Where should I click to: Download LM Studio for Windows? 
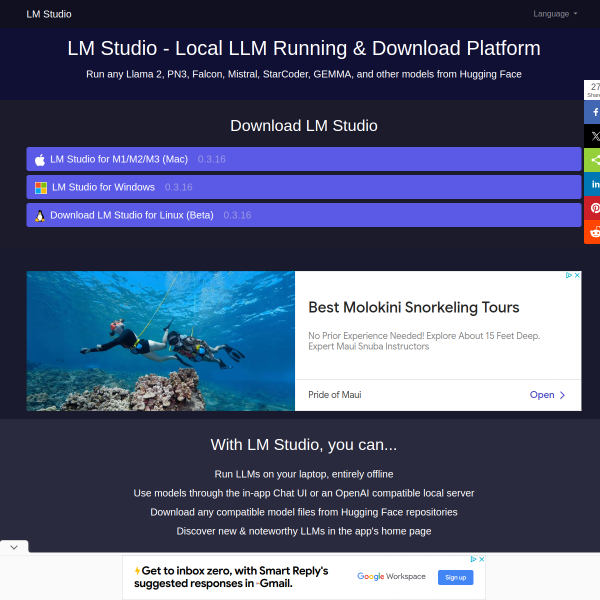click(304, 187)
